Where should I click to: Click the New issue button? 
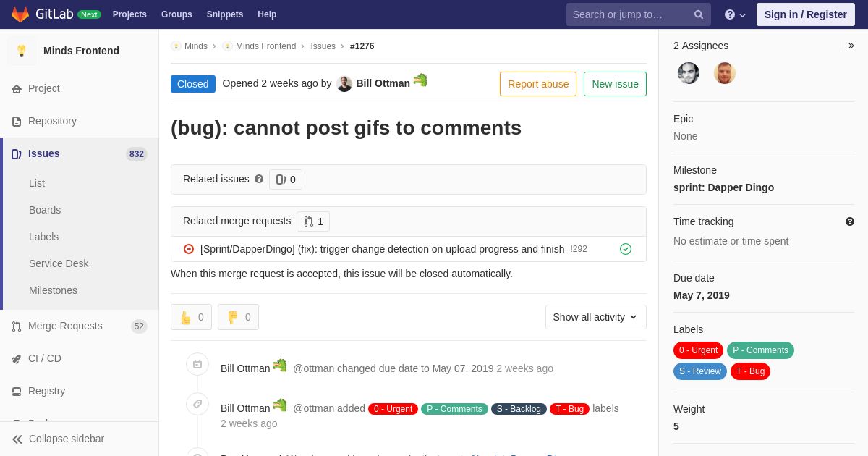(x=615, y=84)
